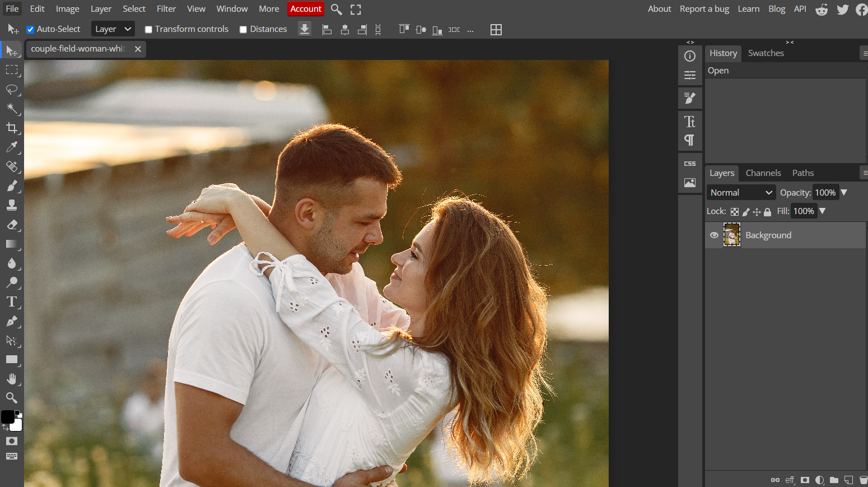
Task: Activate the Gradient tool
Action: (12, 244)
